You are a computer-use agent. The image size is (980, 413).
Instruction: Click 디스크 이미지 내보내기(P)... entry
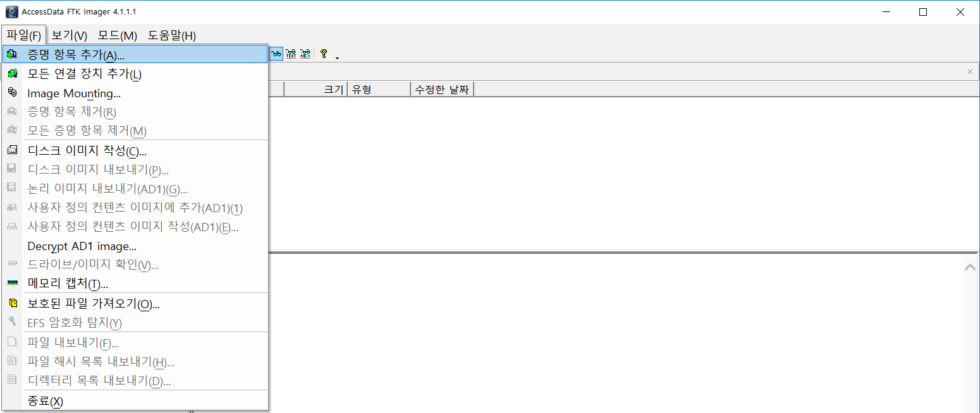pos(135,170)
